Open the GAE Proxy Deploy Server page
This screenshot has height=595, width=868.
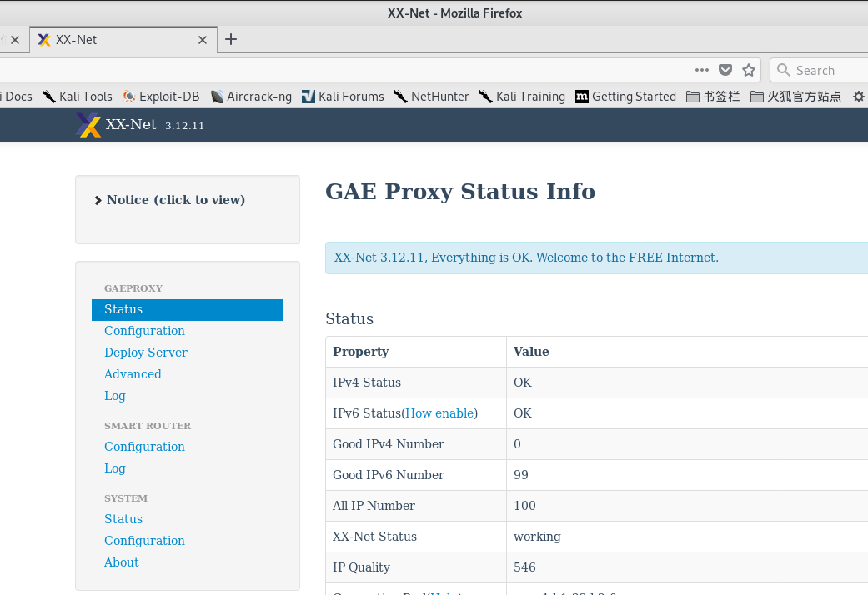point(146,352)
